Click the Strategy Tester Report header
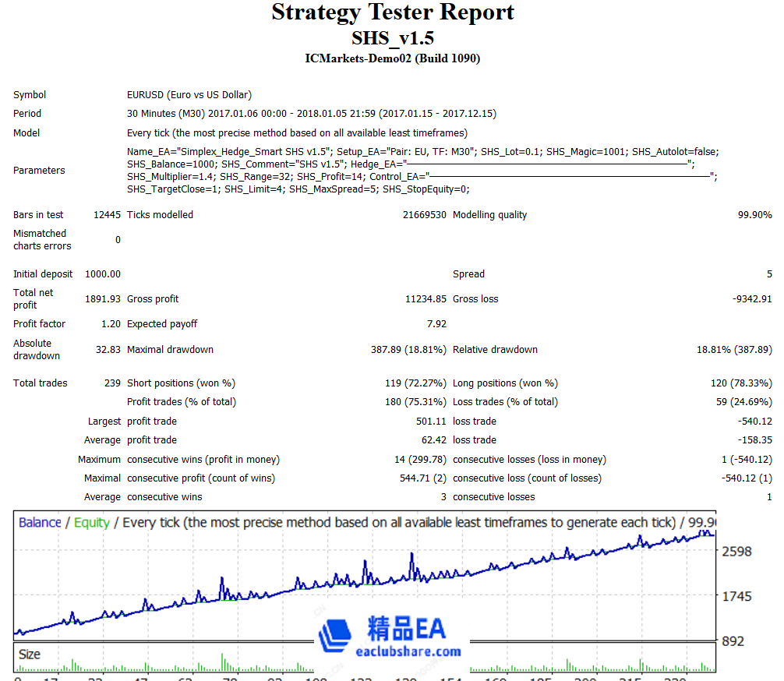 [392, 13]
